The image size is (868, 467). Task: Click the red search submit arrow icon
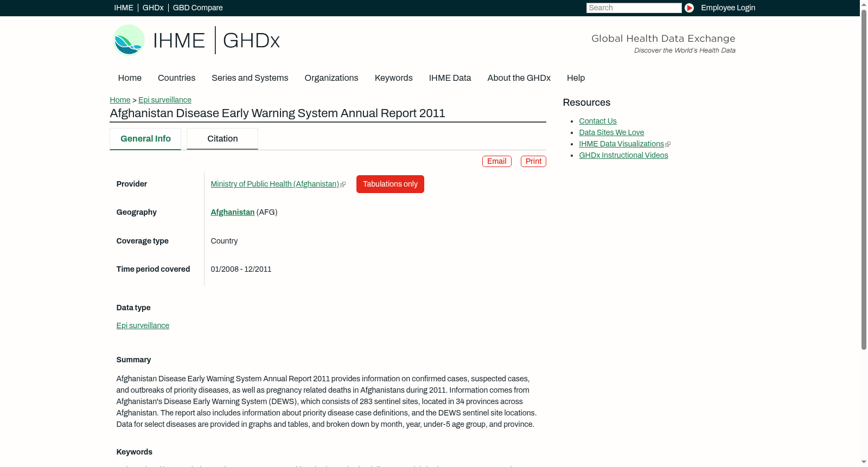(x=689, y=8)
